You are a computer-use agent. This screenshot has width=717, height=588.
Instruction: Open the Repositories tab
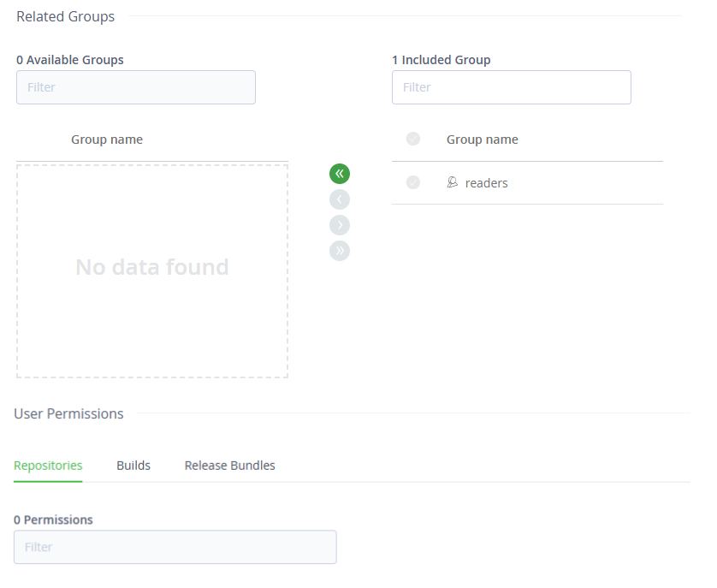[48, 466]
